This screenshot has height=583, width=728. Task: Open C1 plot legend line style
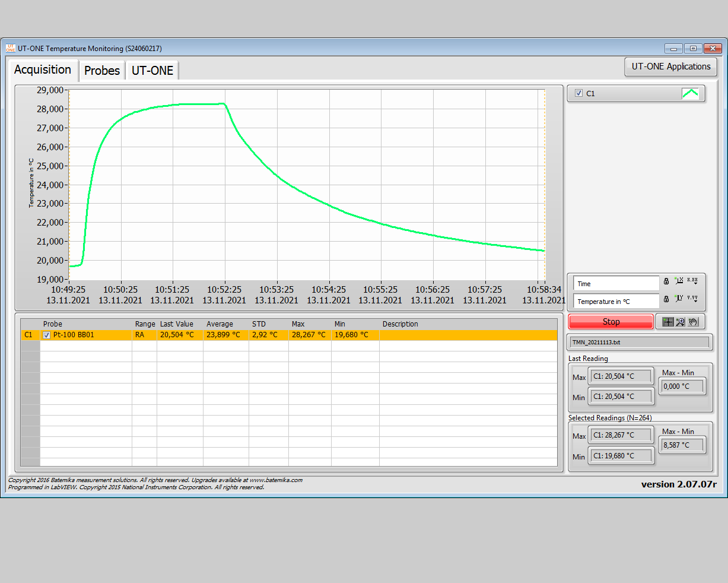[x=690, y=93]
